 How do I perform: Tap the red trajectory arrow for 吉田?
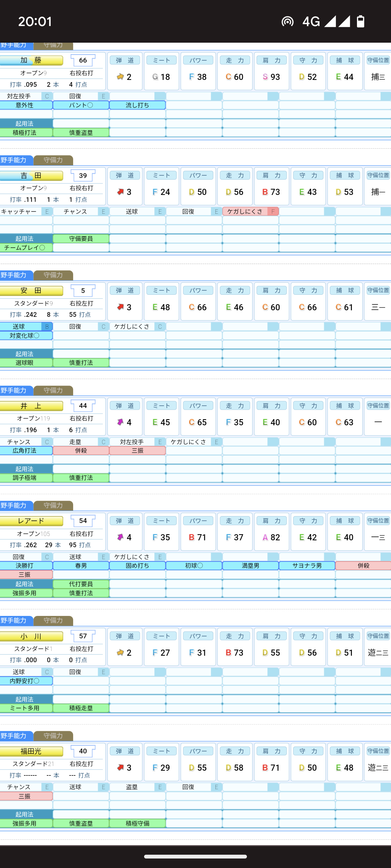120,192
